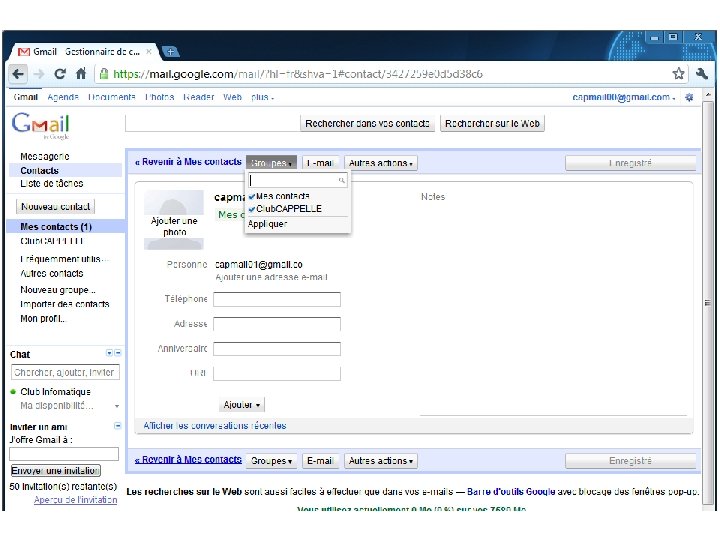The height and width of the screenshot is (540, 720).
Task: Click the magnifier in group search box
Action: [x=342, y=180]
